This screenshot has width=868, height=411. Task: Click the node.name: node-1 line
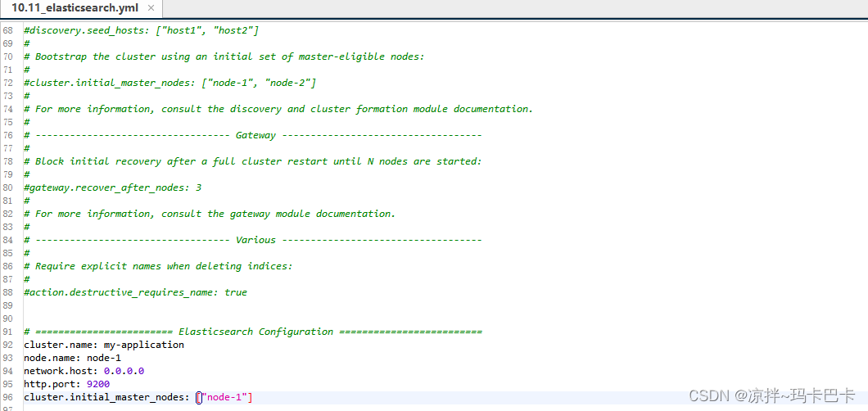point(72,358)
